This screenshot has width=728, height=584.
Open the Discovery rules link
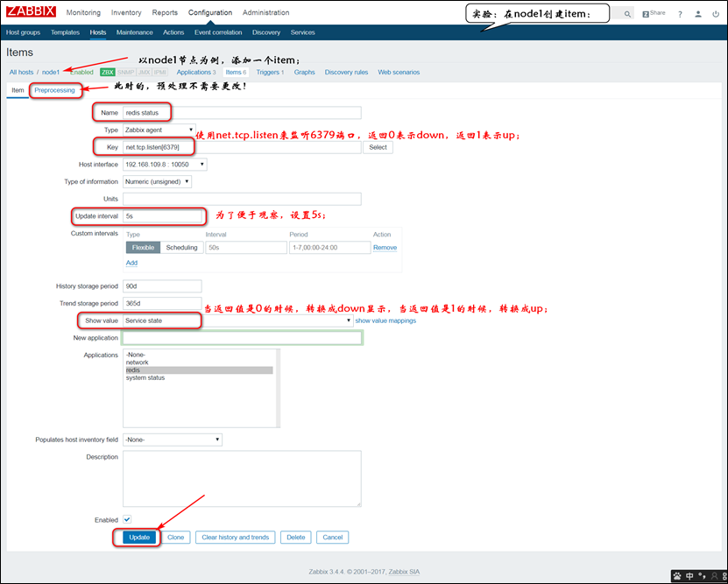346,73
